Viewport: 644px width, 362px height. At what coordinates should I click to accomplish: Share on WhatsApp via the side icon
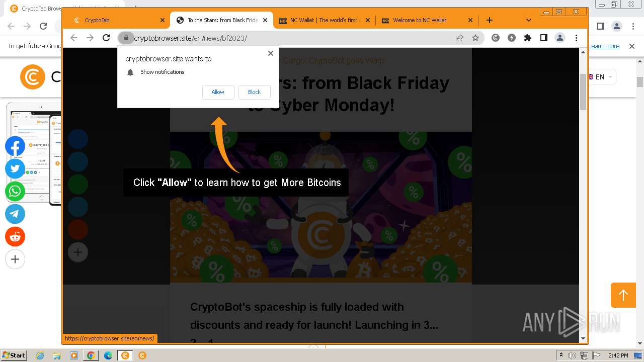pyautogui.click(x=15, y=192)
